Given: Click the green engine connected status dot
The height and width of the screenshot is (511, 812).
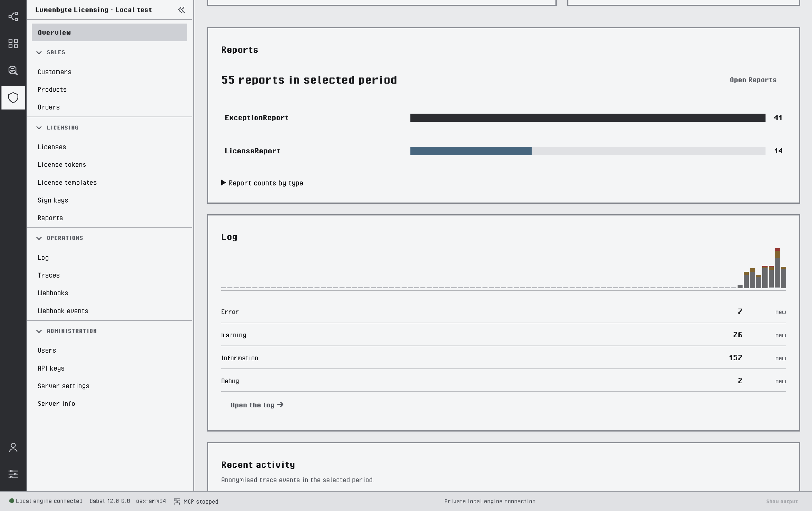Looking at the screenshot, I should click(x=11, y=501).
